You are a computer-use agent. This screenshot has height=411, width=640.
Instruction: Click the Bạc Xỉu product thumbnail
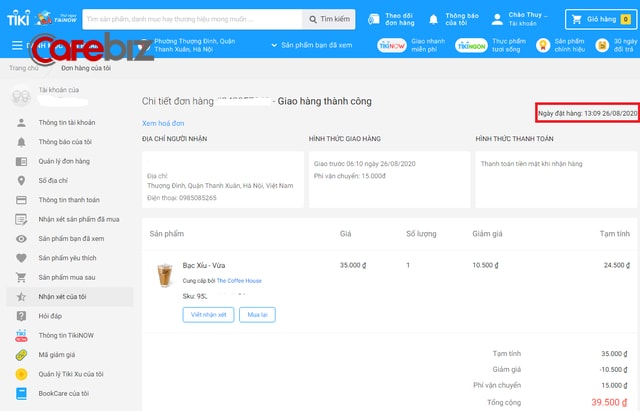(165, 275)
